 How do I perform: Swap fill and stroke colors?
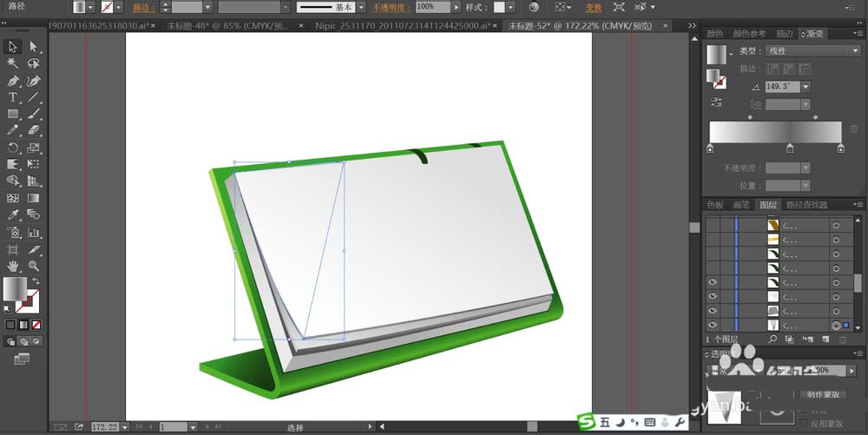(x=36, y=281)
